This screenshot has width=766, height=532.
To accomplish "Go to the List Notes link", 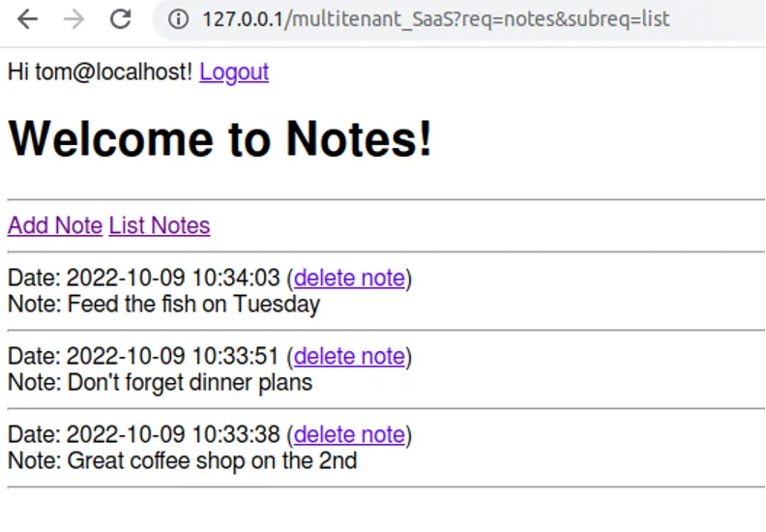I will (x=160, y=225).
